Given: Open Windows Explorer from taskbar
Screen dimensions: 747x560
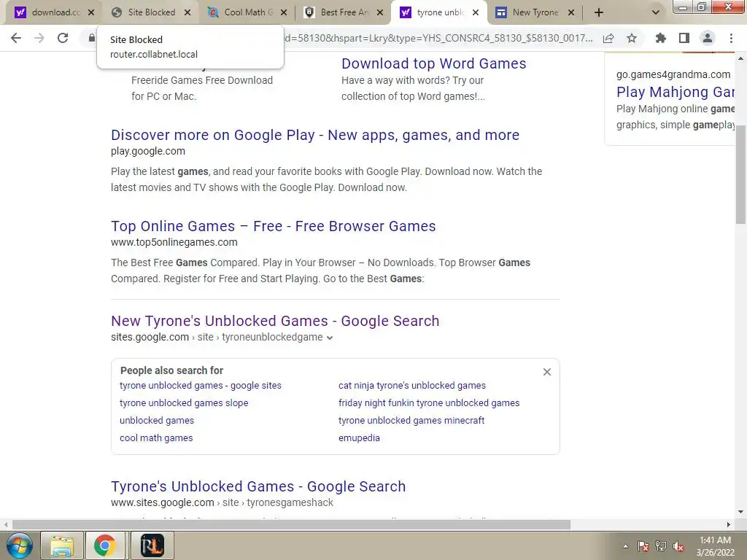Looking at the screenshot, I should 63,545.
